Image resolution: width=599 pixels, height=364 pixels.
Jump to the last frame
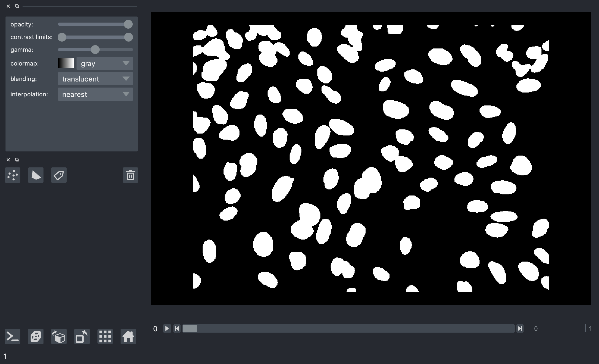(x=520, y=328)
